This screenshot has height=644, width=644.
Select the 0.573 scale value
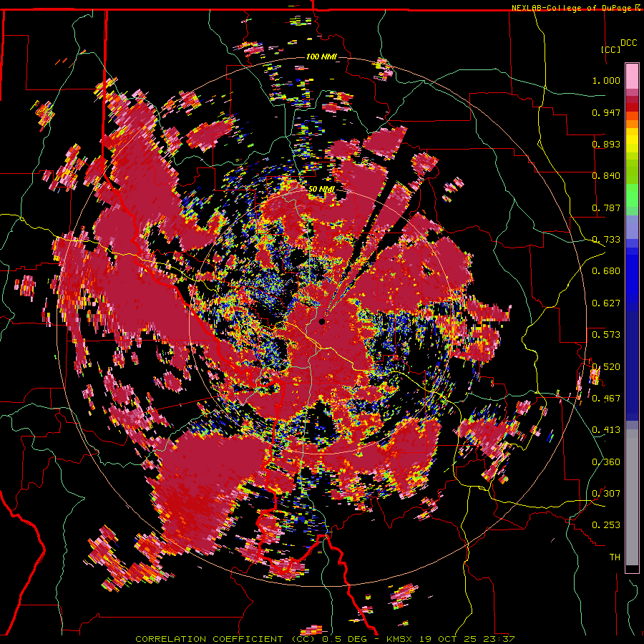coord(606,335)
